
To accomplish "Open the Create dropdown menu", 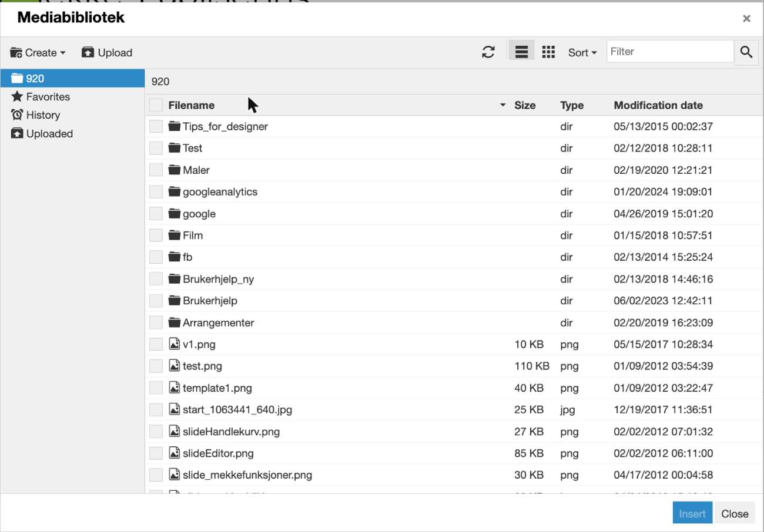I will coord(38,52).
